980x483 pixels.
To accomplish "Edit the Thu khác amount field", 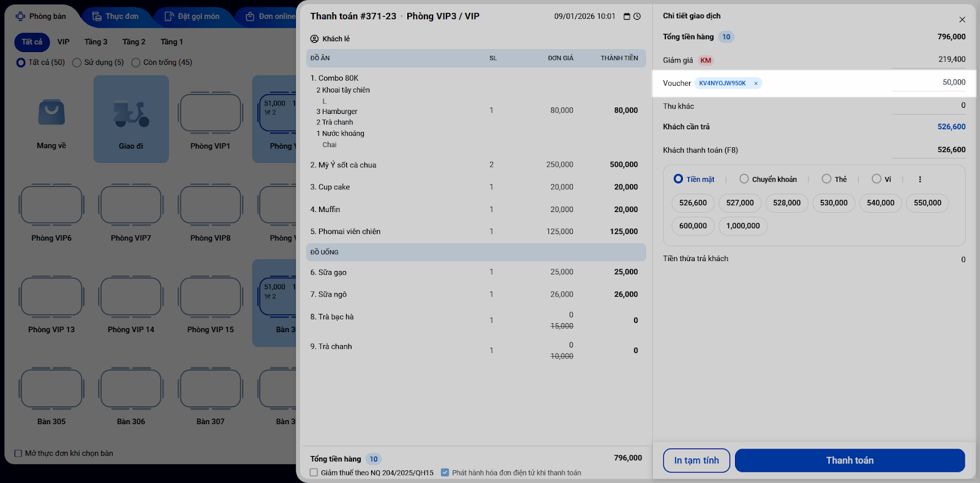I will tap(929, 105).
